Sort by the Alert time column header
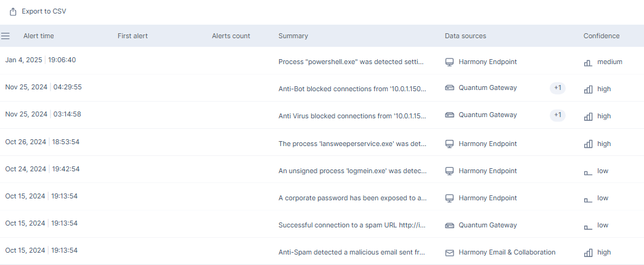This screenshot has height=265, width=644. pos(39,36)
